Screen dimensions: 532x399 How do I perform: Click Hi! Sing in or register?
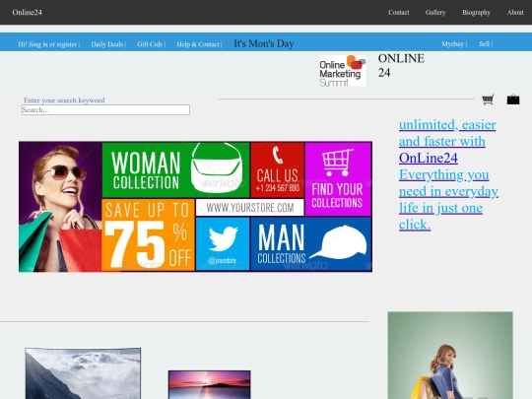tap(47, 44)
